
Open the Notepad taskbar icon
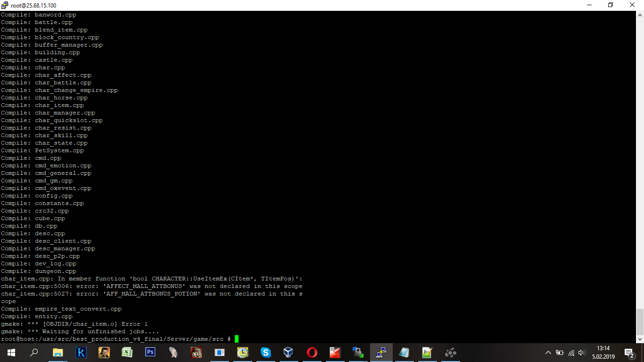pos(404,352)
